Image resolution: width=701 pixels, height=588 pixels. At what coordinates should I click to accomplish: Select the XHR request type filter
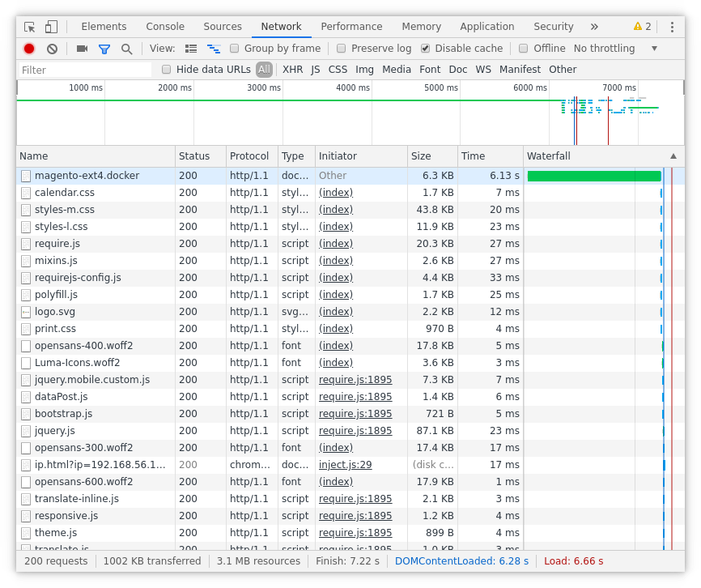pos(292,69)
